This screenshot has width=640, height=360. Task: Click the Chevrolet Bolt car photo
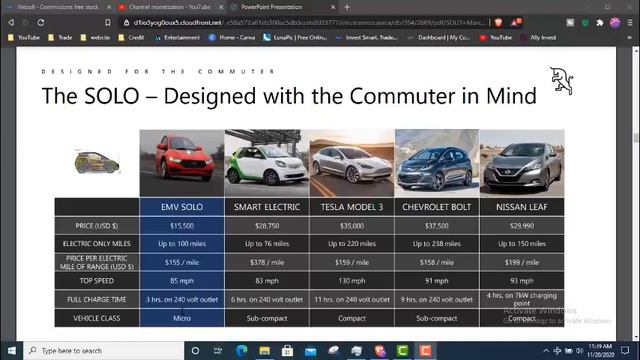[437, 163]
